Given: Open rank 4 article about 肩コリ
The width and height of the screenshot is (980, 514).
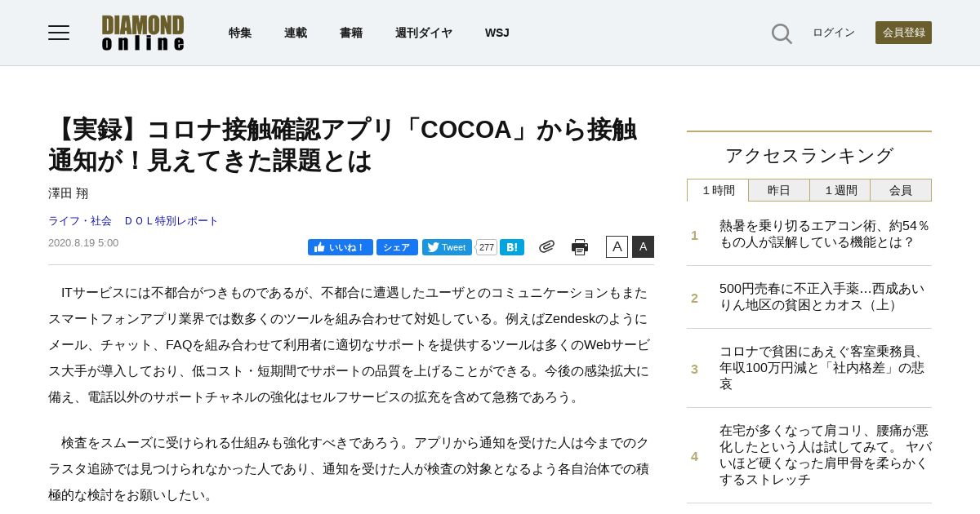Looking at the screenshot, I should [825, 455].
